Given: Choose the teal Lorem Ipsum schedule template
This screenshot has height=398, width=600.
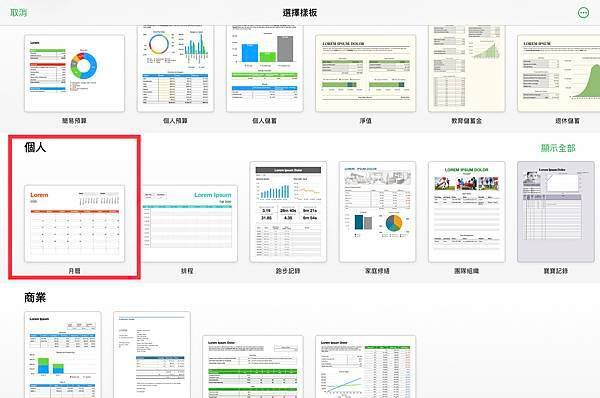Looking at the screenshot, I should coord(189,223).
